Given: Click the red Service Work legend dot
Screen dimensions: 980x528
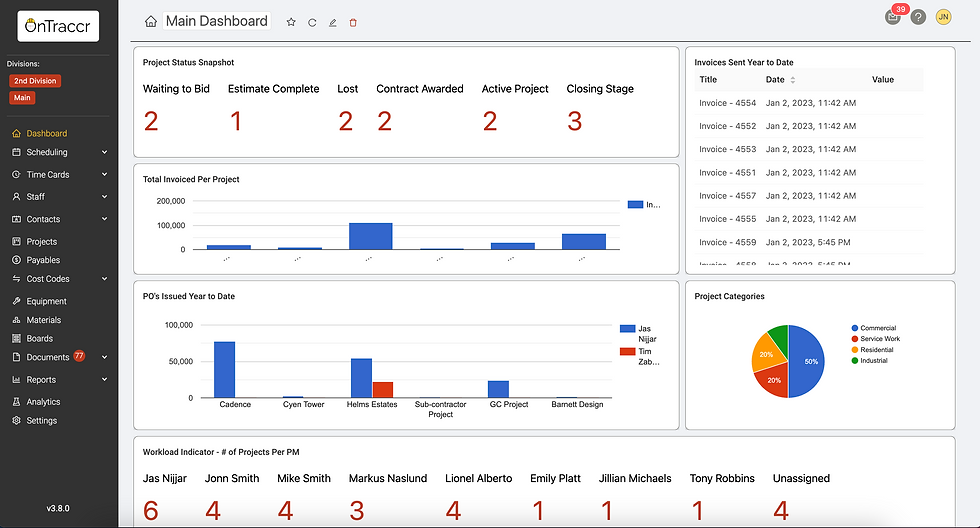Looking at the screenshot, I should pos(854,339).
